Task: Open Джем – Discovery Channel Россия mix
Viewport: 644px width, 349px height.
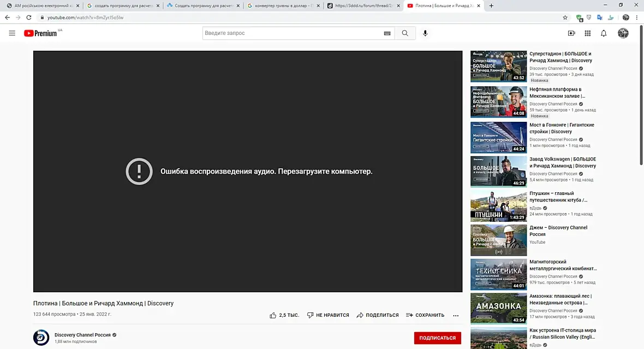Action: (558, 231)
